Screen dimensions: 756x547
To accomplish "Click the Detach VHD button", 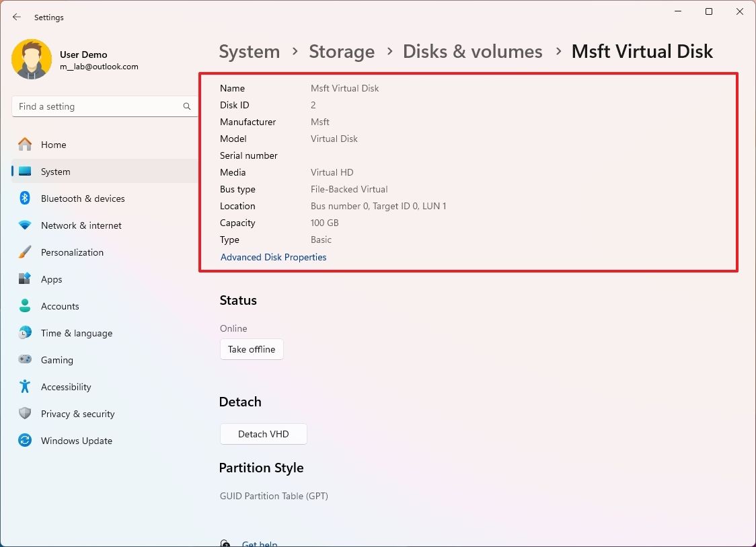I will coord(263,434).
